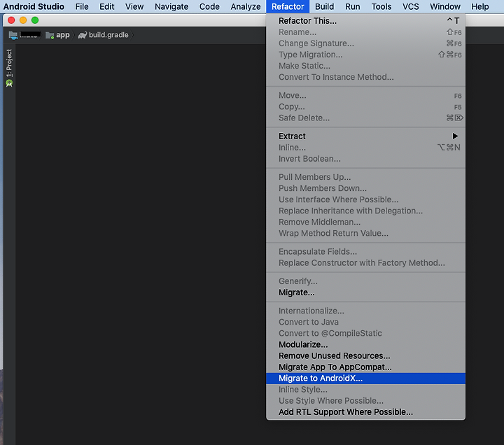This screenshot has height=445, width=504.
Task: Open the Navigate menu
Action: pos(171,6)
